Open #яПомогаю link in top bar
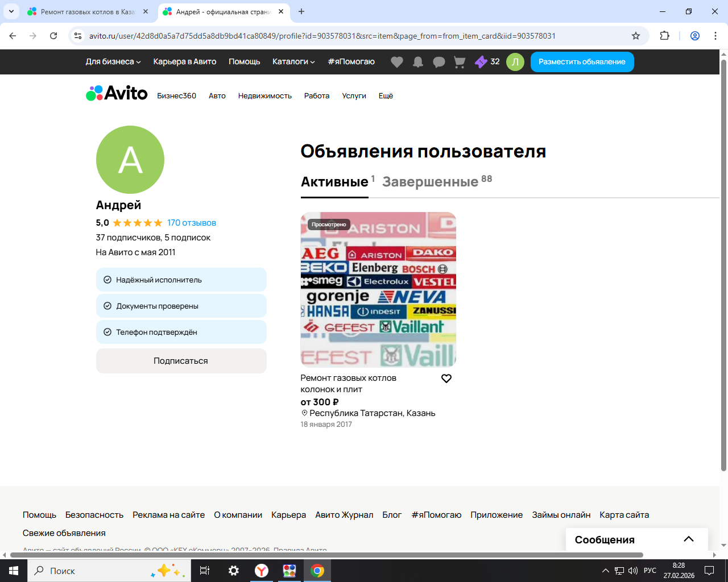The image size is (728, 582). pos(351,62)
